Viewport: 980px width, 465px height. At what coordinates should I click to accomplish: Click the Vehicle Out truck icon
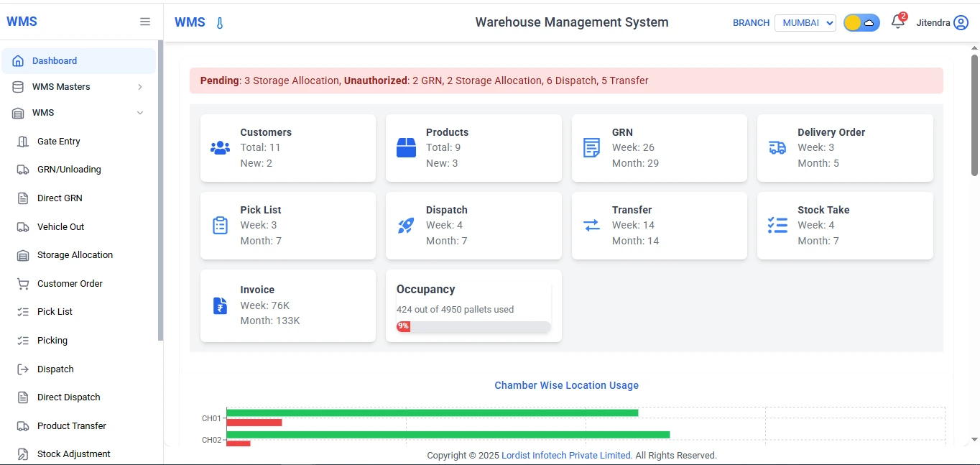(x=24, y=226)
